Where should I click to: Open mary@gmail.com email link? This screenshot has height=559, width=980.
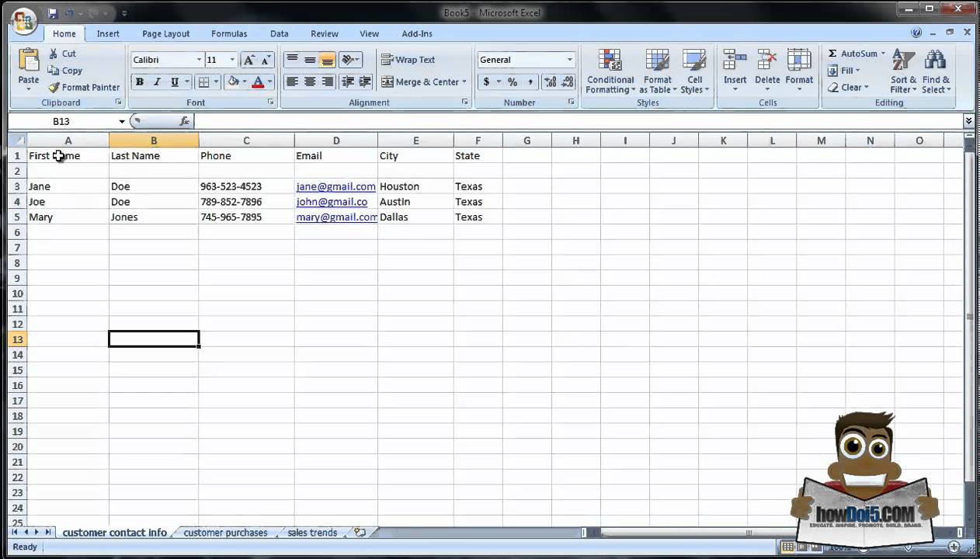pos(337,217)
